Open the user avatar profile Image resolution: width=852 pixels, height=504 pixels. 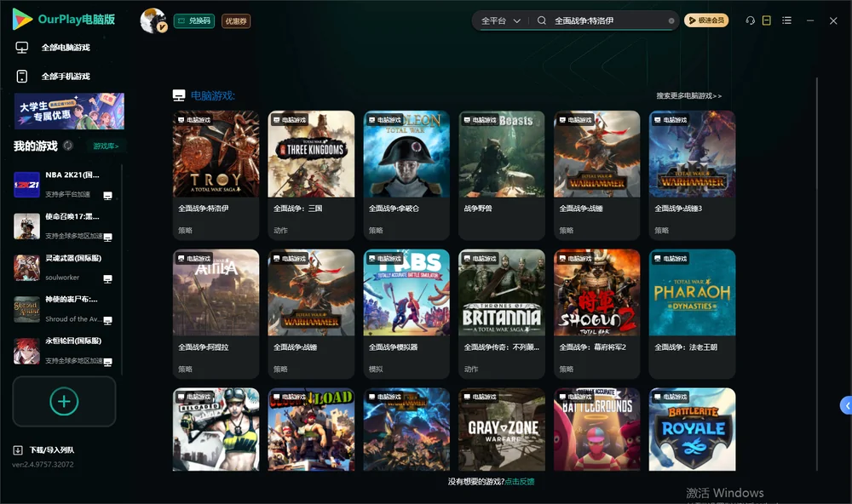(x=153, y=20)
